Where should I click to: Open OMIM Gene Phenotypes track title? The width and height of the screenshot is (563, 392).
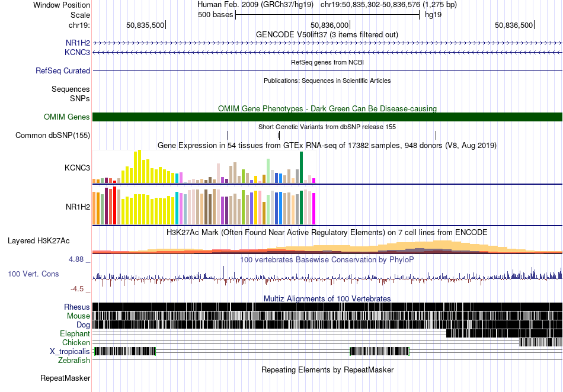(327, 108)
